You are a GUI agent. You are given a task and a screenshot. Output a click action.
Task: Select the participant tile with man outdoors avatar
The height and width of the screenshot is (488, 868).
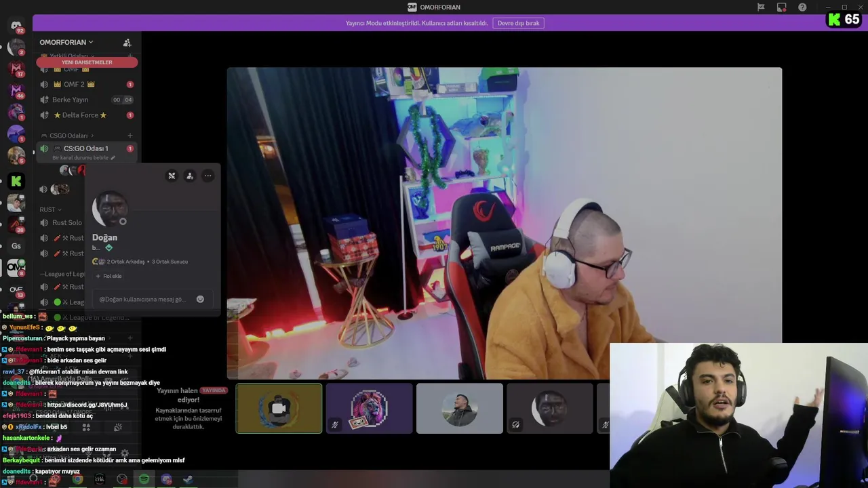pos(460,408)
